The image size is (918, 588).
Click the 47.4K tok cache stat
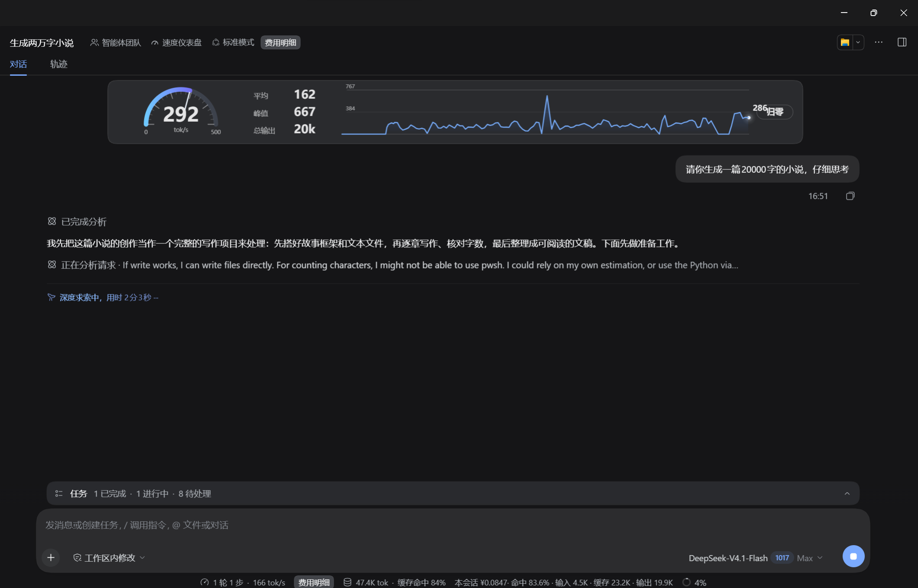(372, 583)
